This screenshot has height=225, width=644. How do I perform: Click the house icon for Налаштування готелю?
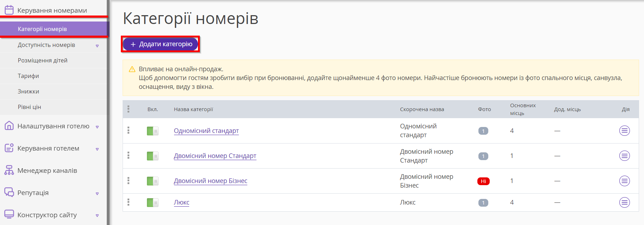pyautogui.click(x=9, y=126)
